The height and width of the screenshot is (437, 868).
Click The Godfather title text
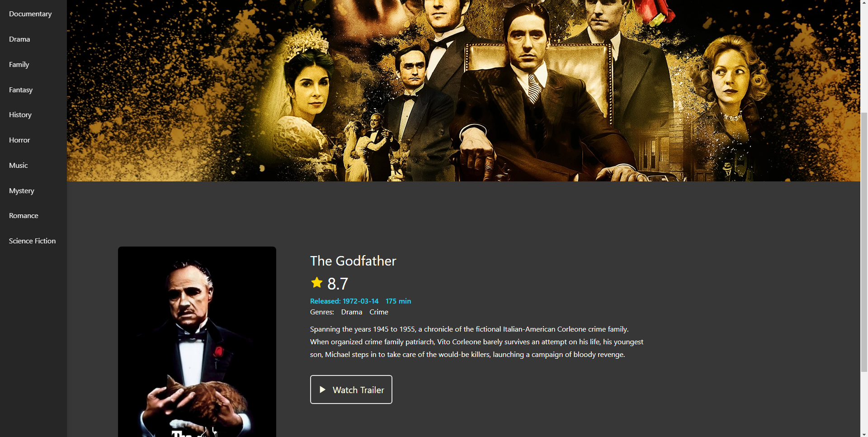353,261
